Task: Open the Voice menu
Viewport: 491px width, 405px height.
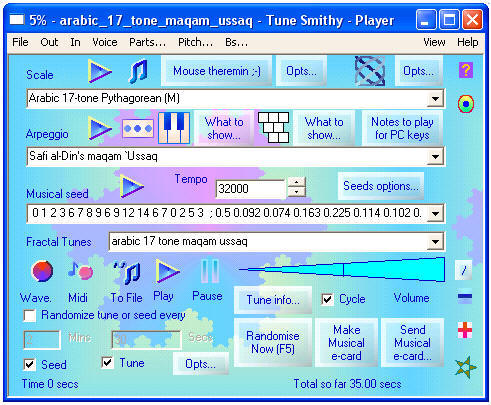Action: click(x=105, y=42)
